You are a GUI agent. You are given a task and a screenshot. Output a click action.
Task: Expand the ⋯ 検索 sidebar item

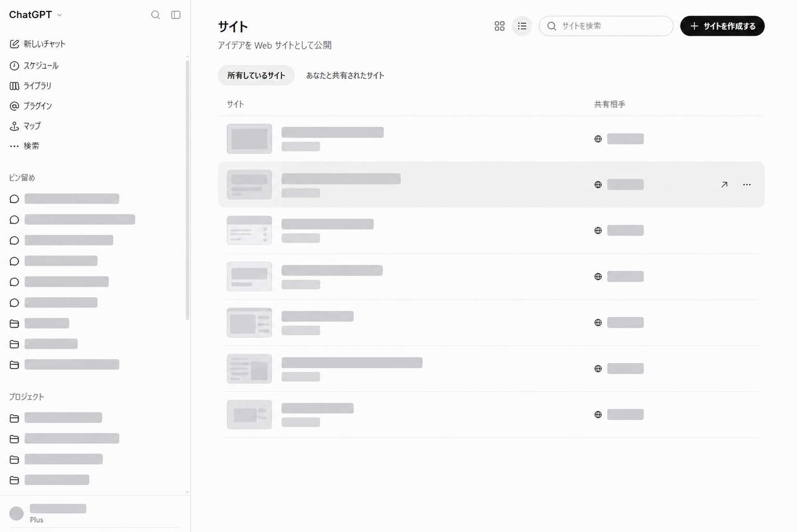pos(24,146)
